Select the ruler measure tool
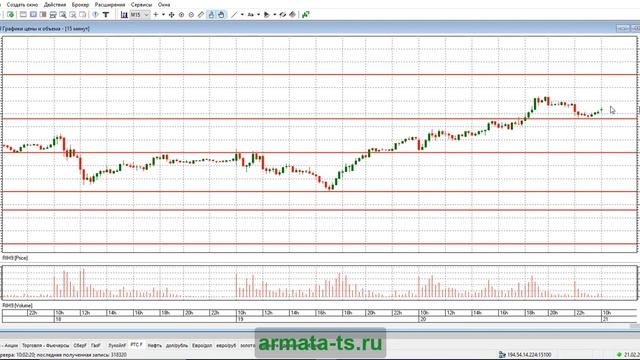The image size is (640, 360). point(201,15)
